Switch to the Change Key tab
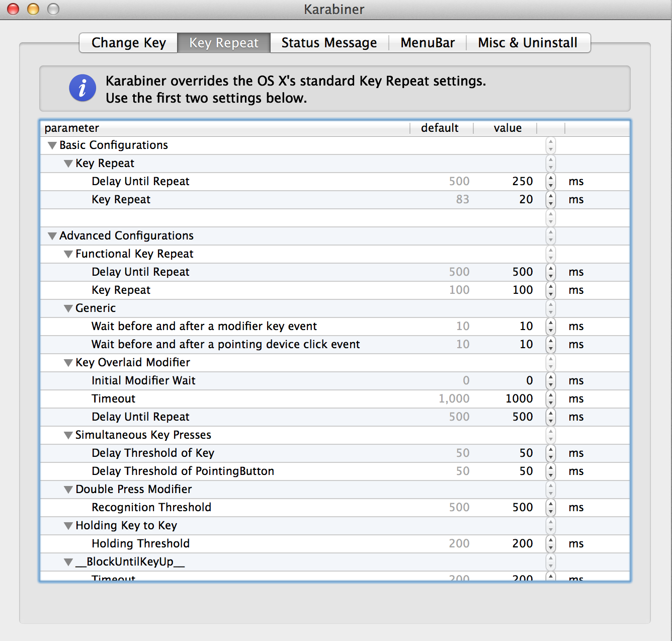The image size is (672, 641). pyautogui.click(x=129, y=43)
